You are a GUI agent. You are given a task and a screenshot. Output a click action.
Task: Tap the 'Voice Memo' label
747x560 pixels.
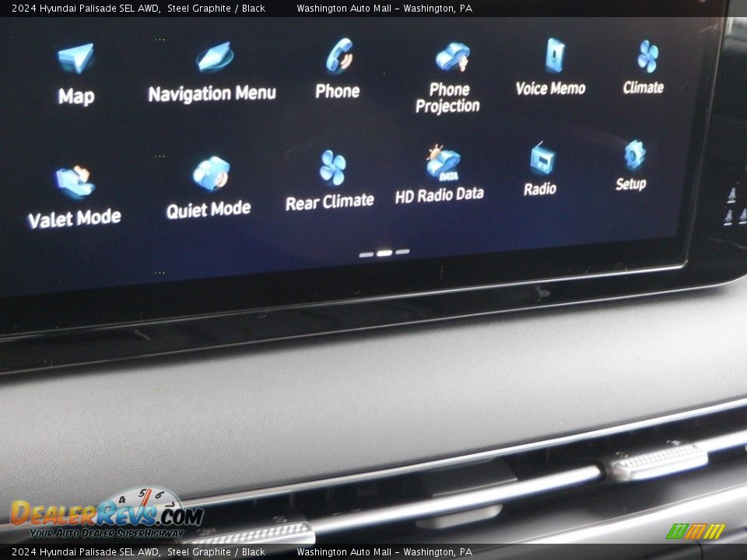[551, 89]
